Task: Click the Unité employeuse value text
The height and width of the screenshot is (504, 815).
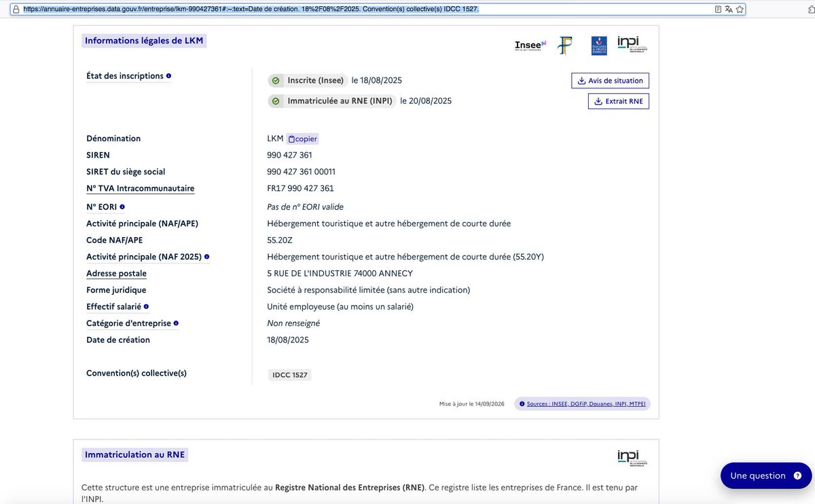Action: coord(340,307)
